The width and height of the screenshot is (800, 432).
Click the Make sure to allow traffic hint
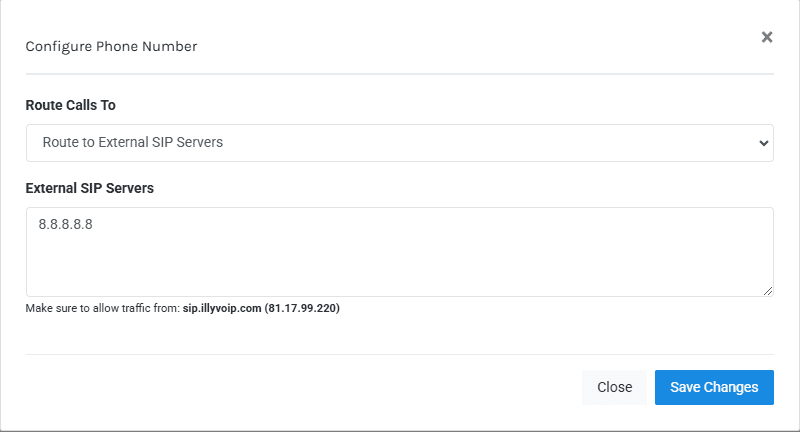(x=102, y=309)
